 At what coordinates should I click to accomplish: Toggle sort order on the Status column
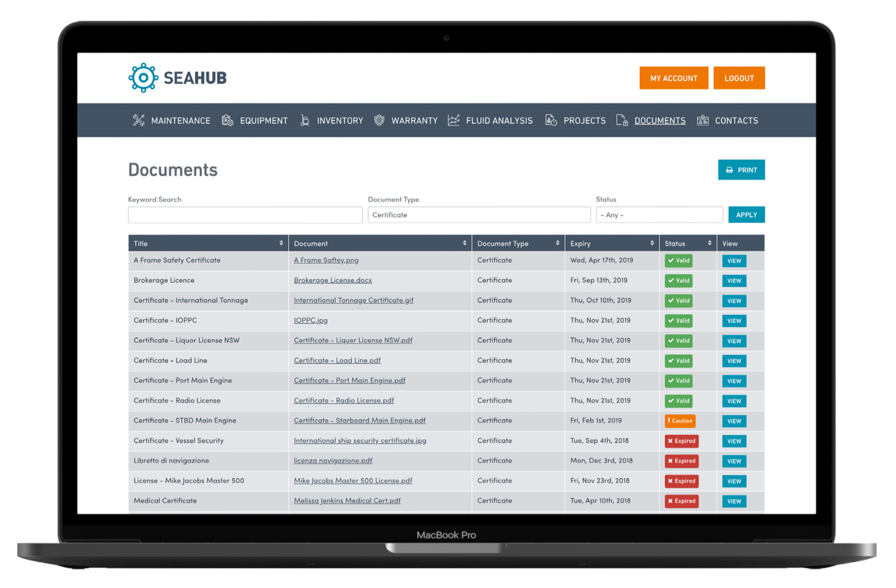[710, 243]
